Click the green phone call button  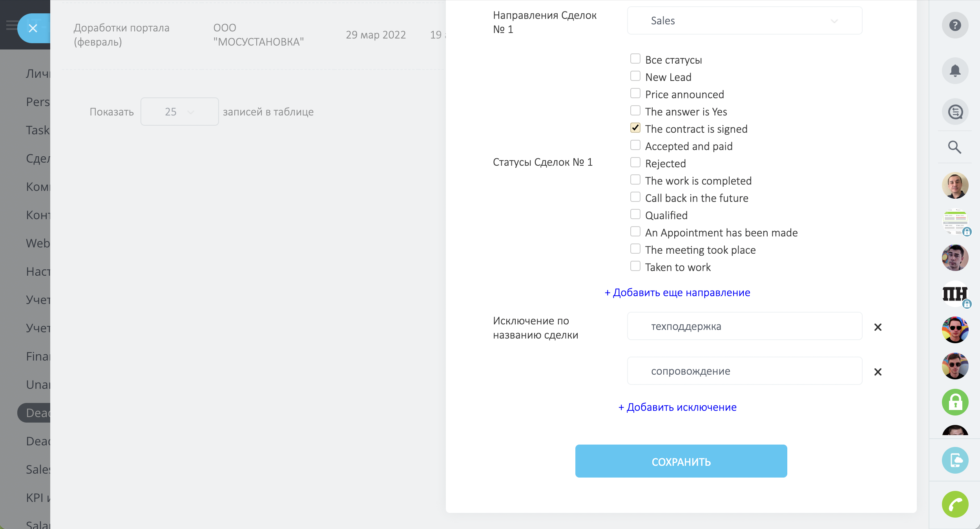955,504
